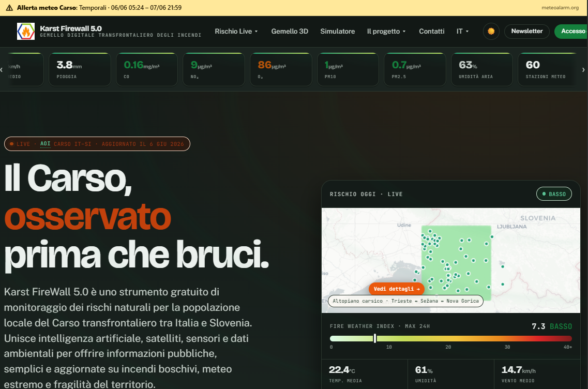Open the IT language selector
588x389 pixels.
[462, 32]
